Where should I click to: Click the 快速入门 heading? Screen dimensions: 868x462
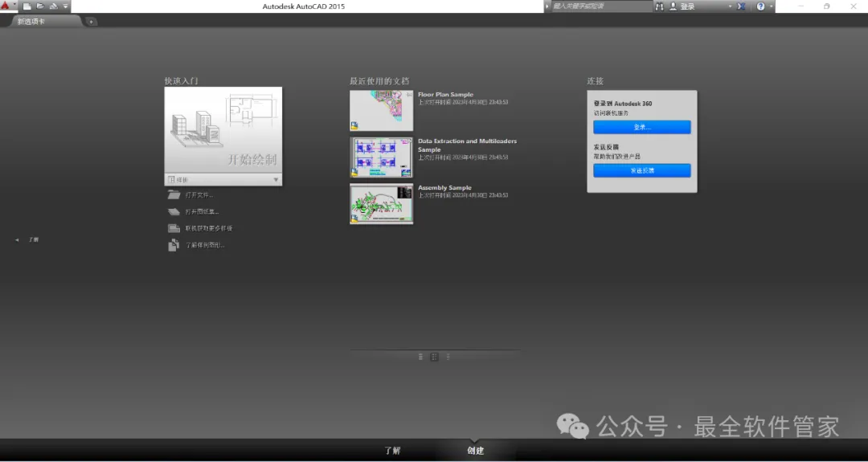(x=181, y=81)
